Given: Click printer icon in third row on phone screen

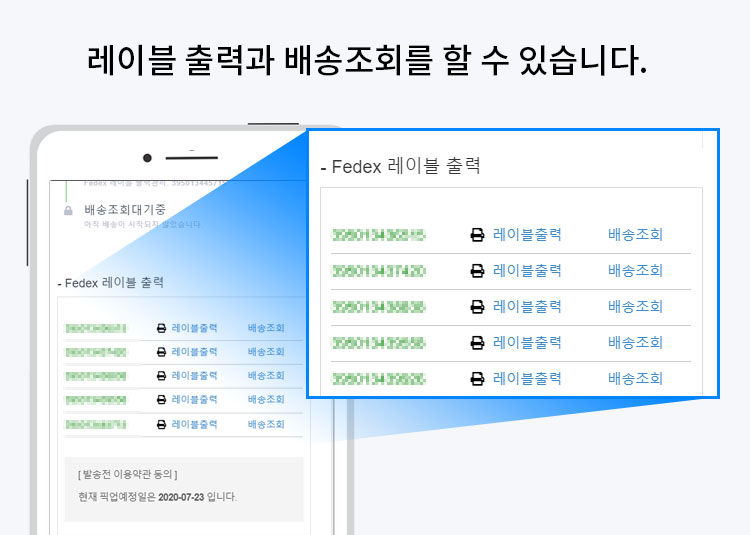Looking at the screenshot, I should pyautogui.click(x=162, y=376).
